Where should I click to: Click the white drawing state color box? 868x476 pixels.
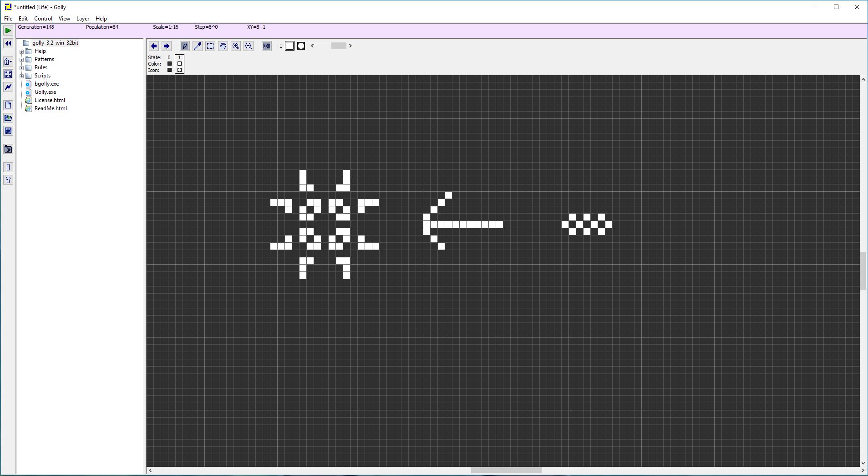click(289, 46)
